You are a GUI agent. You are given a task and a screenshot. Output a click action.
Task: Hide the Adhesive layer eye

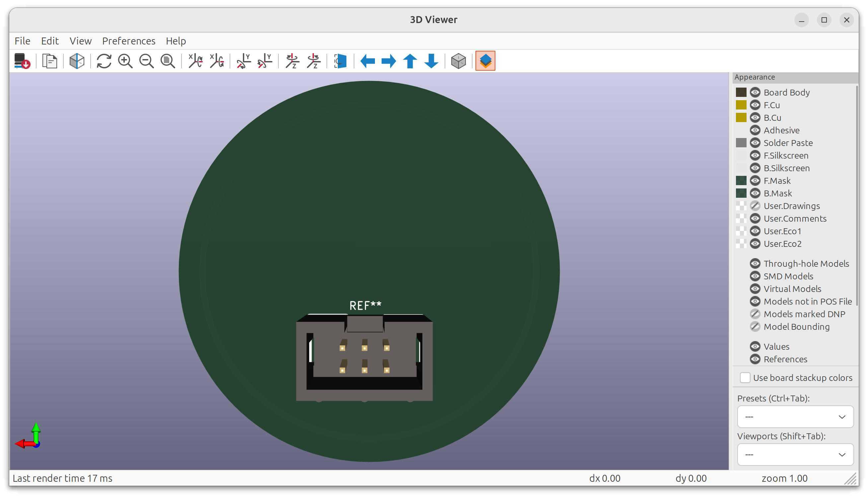755,130
